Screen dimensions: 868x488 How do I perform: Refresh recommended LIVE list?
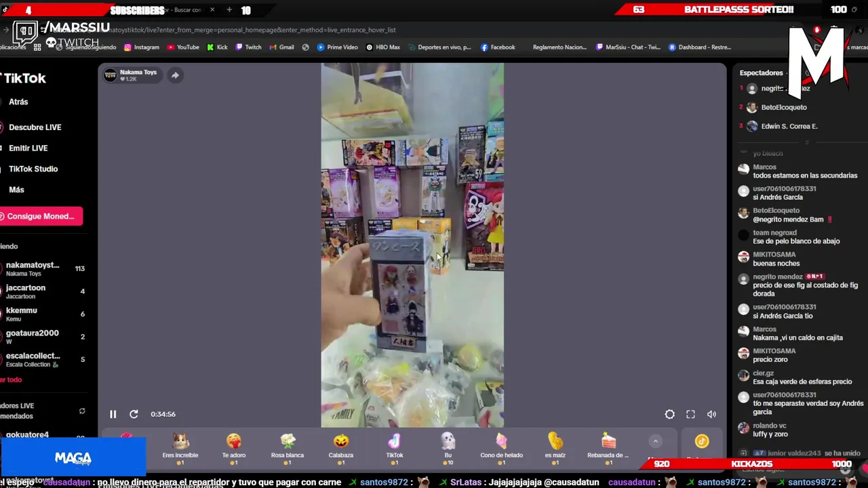pyautogui.click(x=82, y=411)
